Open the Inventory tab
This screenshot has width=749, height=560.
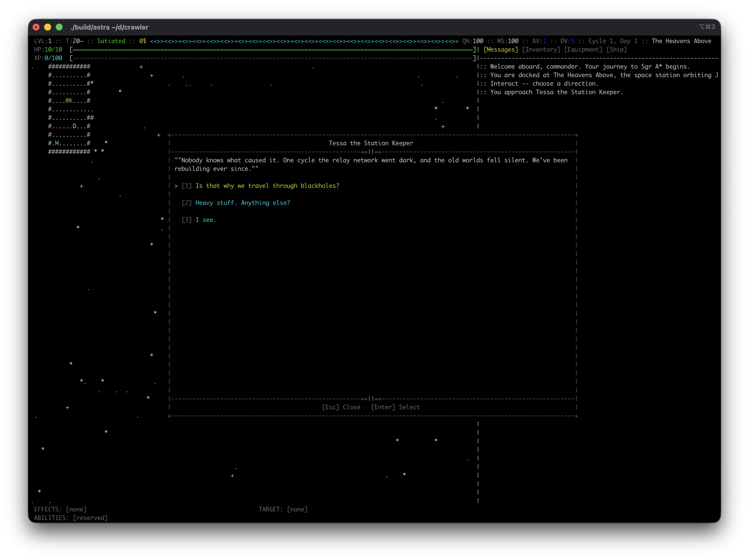(541, 50)
